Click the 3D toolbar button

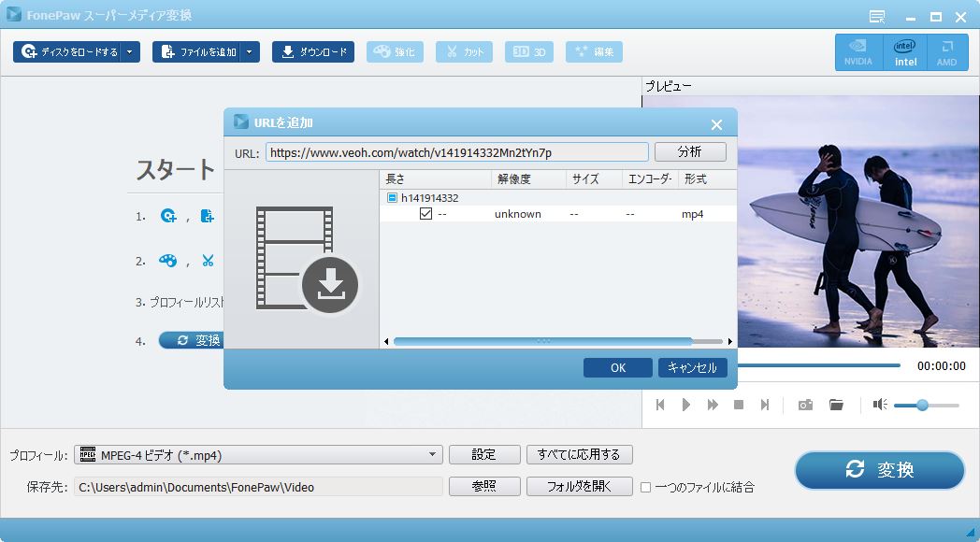528,51
